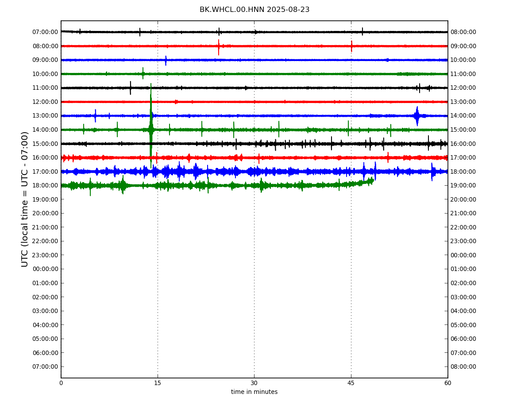Click the plot title BK.WHCL.00.HNN 2025-08-23
This screenshot has height=420, width=509.
point(254,10)
